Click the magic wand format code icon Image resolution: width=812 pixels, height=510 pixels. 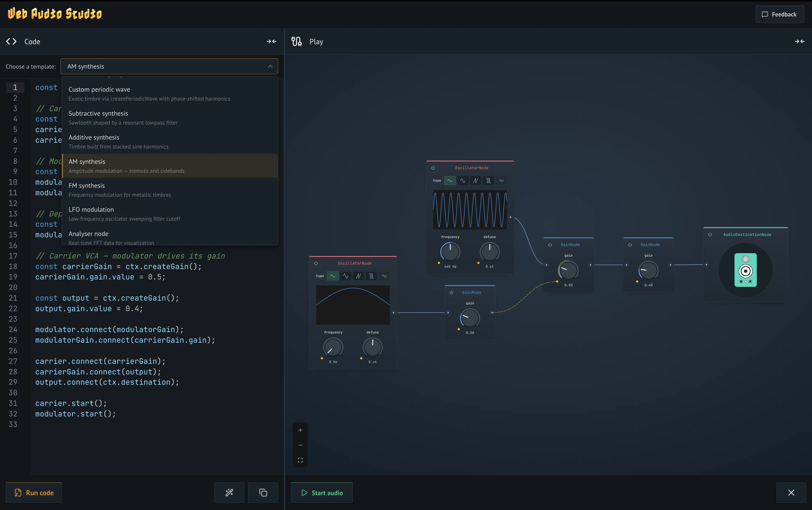[229, 492]
